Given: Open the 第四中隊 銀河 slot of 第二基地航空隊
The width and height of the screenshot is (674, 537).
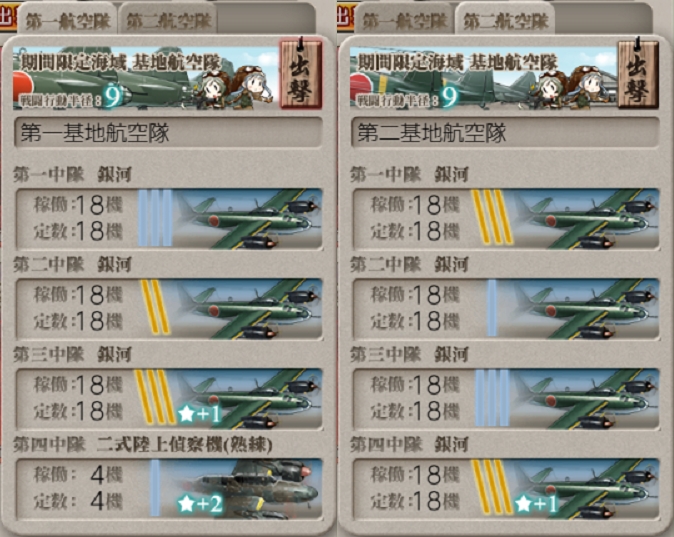Looking at the screenshot, I should [506, 489].
